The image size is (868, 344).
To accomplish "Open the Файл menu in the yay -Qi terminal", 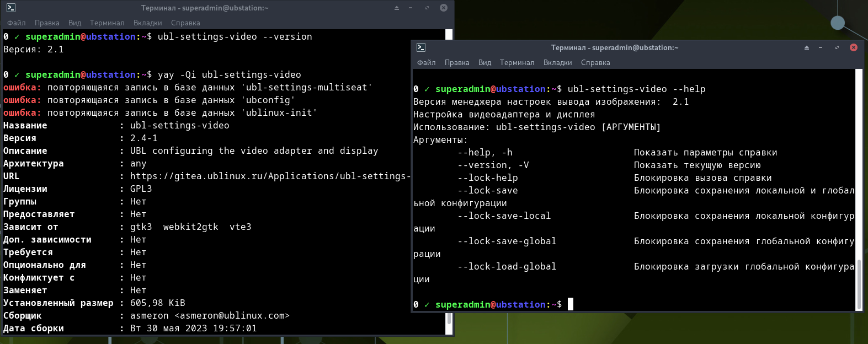I will click(x=17, y=23).
